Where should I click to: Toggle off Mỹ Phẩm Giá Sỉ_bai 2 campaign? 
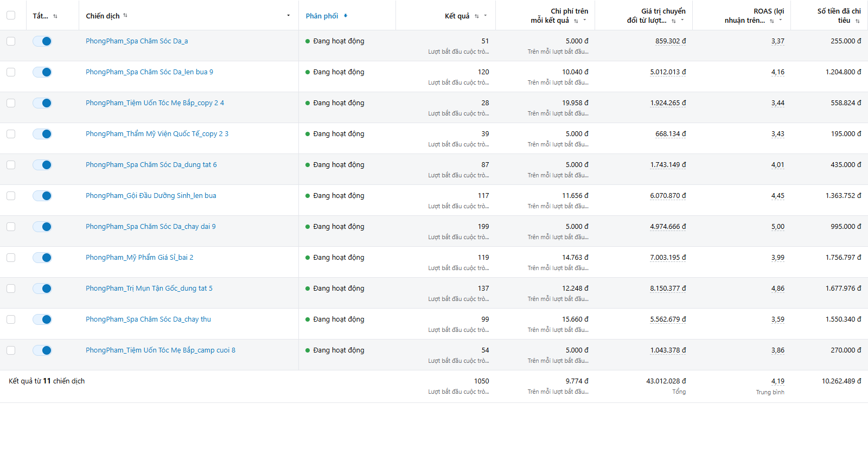click(x=42, y=258)
